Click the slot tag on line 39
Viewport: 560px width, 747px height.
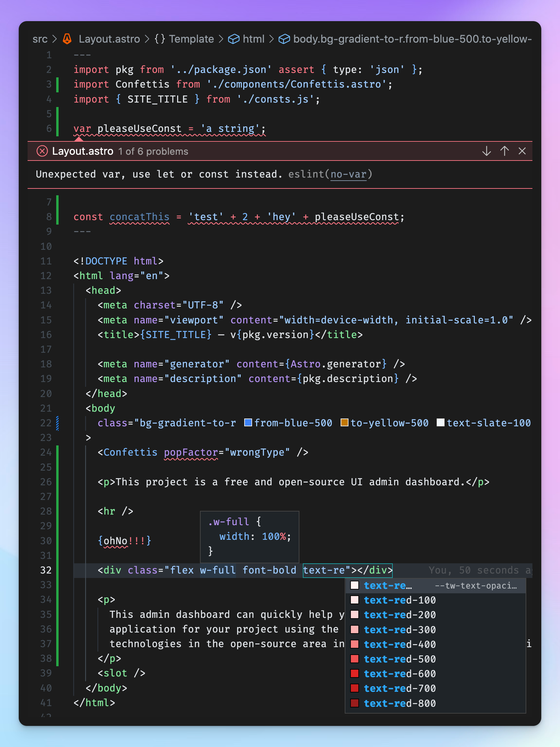click(121, 673)
